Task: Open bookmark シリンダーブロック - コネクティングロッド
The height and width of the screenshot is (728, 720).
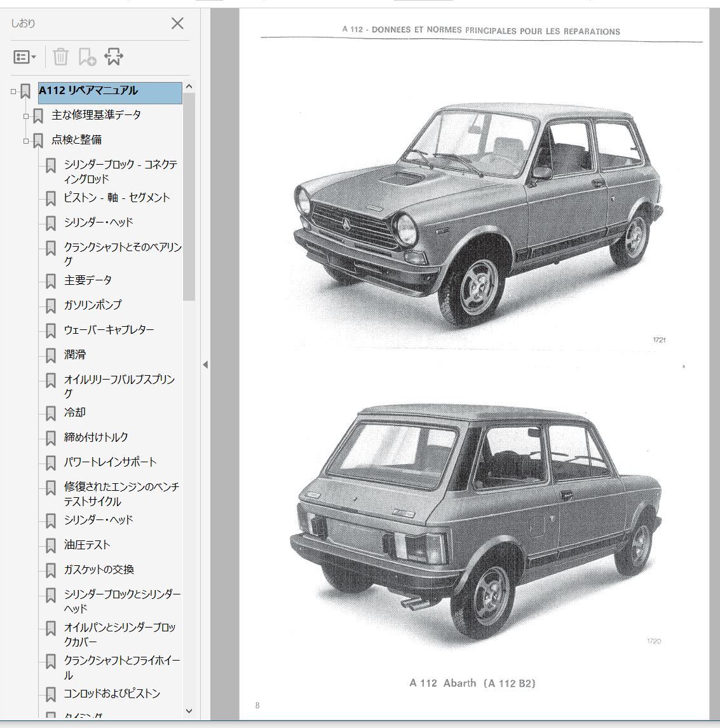Action: click(x=121, y=171)
